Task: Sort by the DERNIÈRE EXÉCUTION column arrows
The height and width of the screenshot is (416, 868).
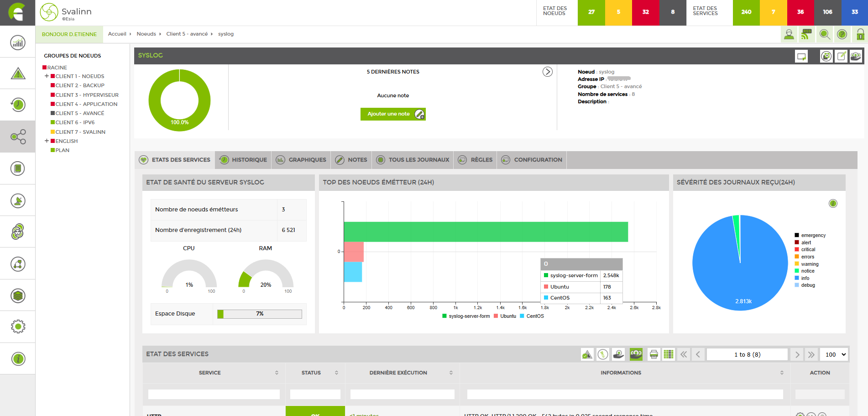Action: (x=451, y=373)
